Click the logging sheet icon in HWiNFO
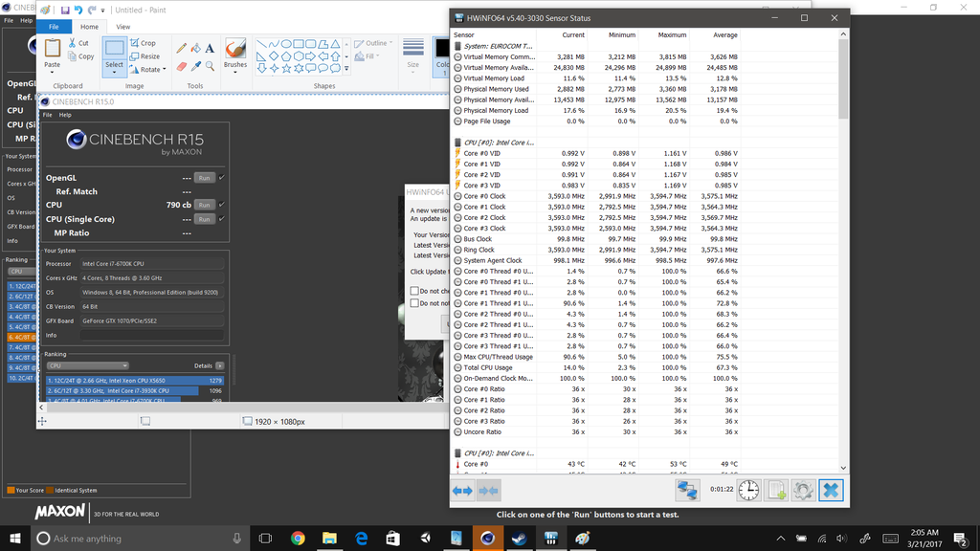 (x=776, y=491)
